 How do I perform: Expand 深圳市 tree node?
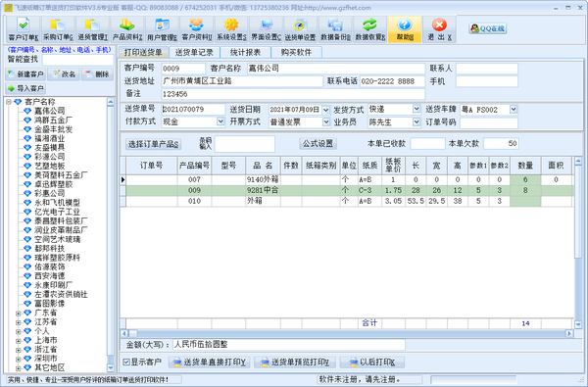[x=18, y=359]
